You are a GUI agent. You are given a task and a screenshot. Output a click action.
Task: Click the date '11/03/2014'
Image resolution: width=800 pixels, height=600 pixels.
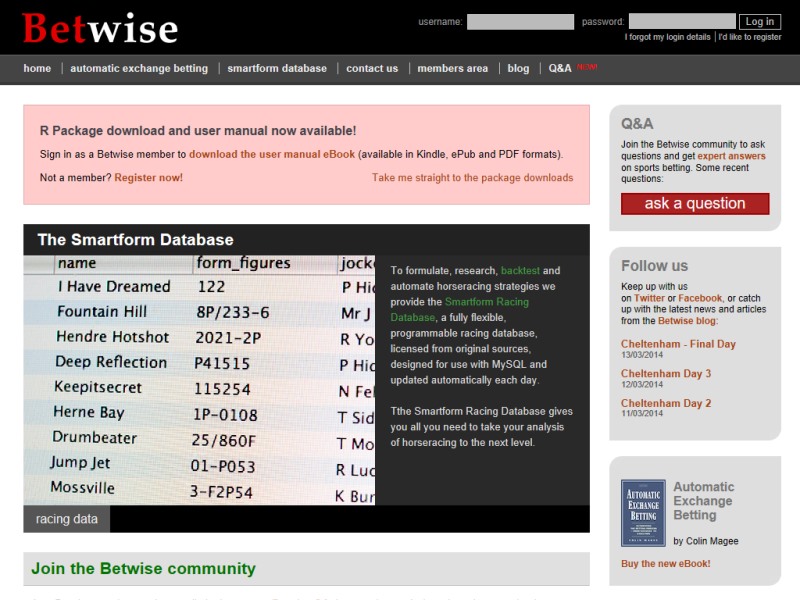tap(642, 413)
